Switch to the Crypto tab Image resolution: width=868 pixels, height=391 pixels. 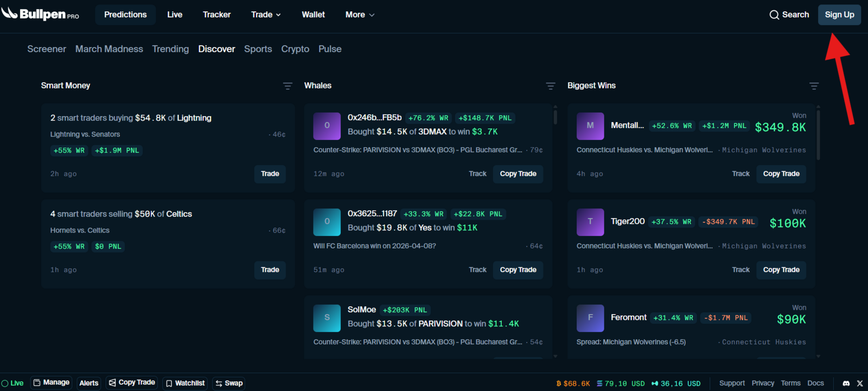tap(295, 49)
